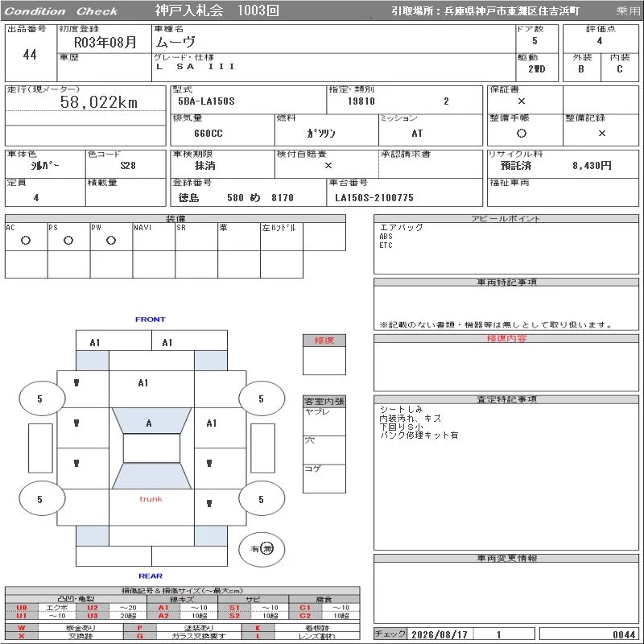Viewport: 644px width, 644px height.
Task: Select the rear-left tire circle marked 5
Action: pyautogui.click(x=42, y=498)
